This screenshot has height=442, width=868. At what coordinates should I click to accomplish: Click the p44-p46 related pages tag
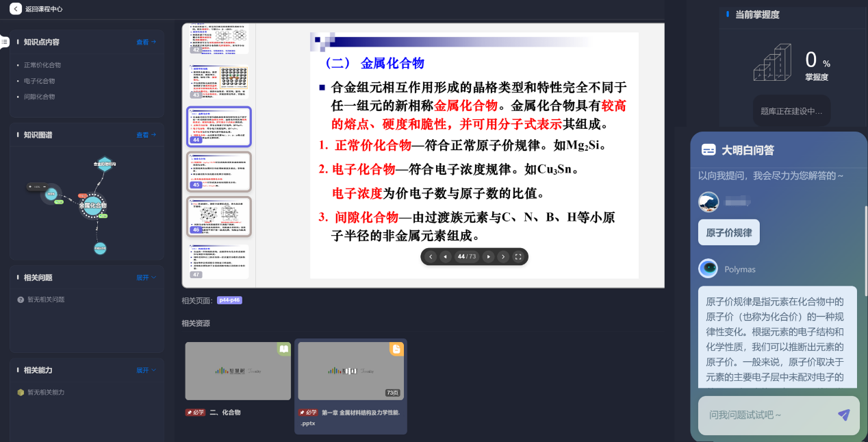coord(229,300)
